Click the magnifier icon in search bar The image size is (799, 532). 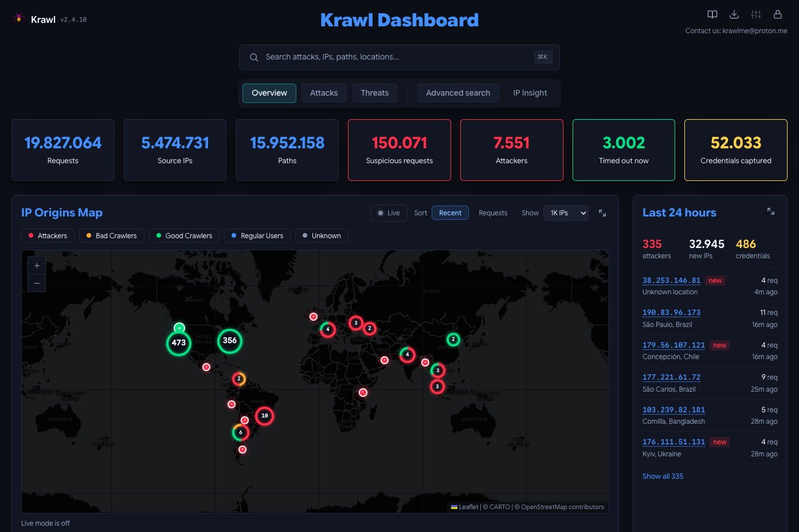(254, 57)
